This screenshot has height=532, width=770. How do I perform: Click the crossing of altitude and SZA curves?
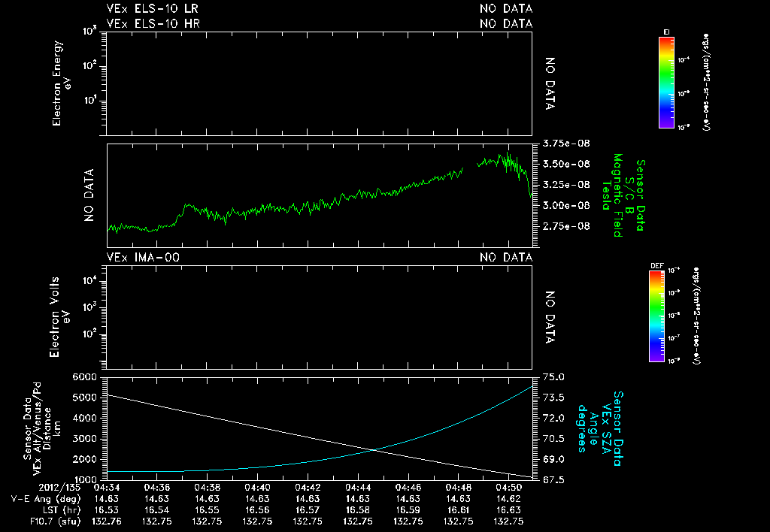[x=374, y=449]
